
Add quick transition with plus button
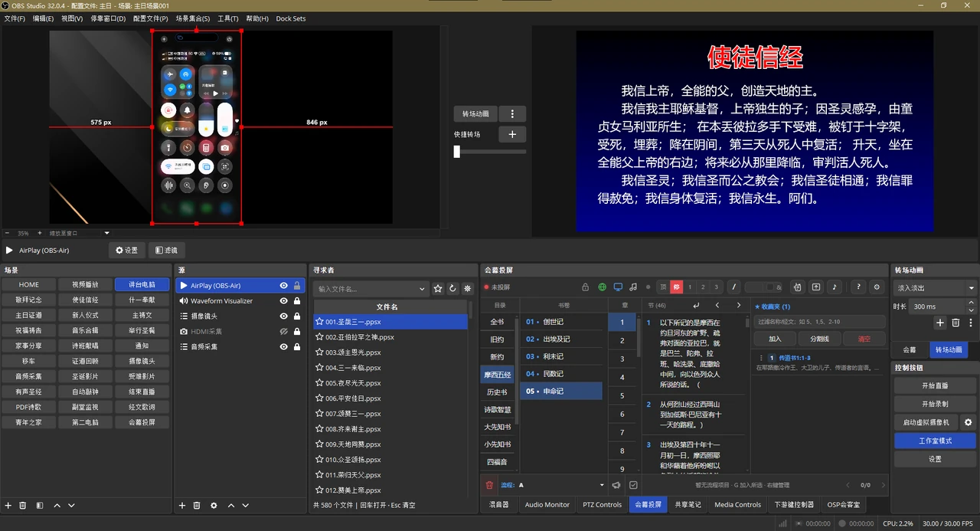click(512, 134)
